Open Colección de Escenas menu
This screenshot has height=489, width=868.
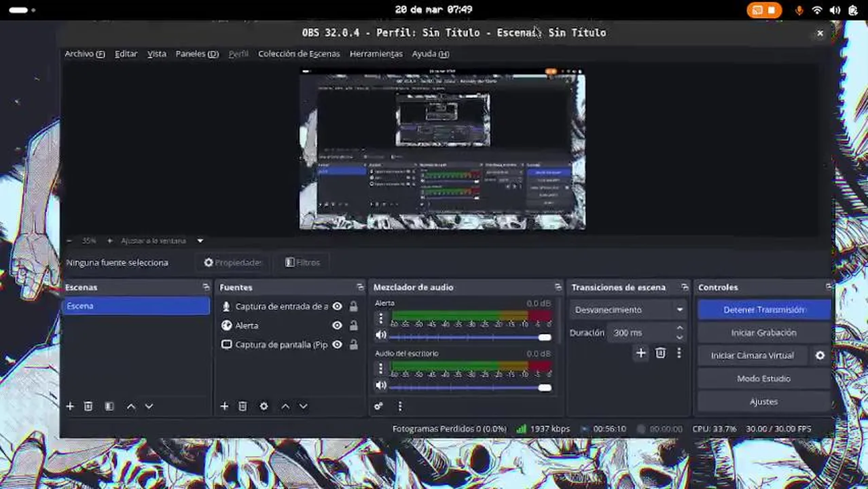[299, 54]
